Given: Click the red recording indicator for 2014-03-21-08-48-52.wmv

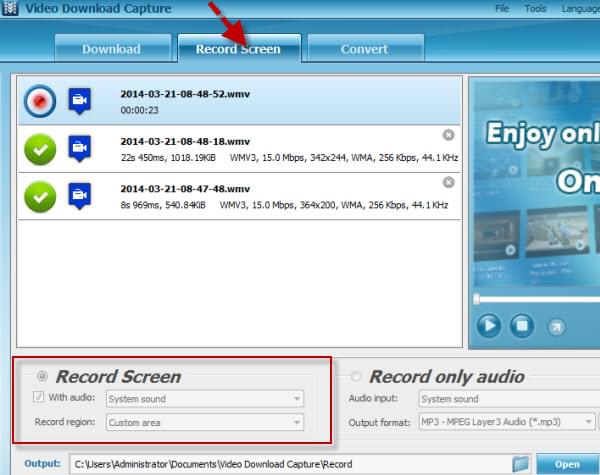Looking at the screenshot, I should (x=40, y=101).
